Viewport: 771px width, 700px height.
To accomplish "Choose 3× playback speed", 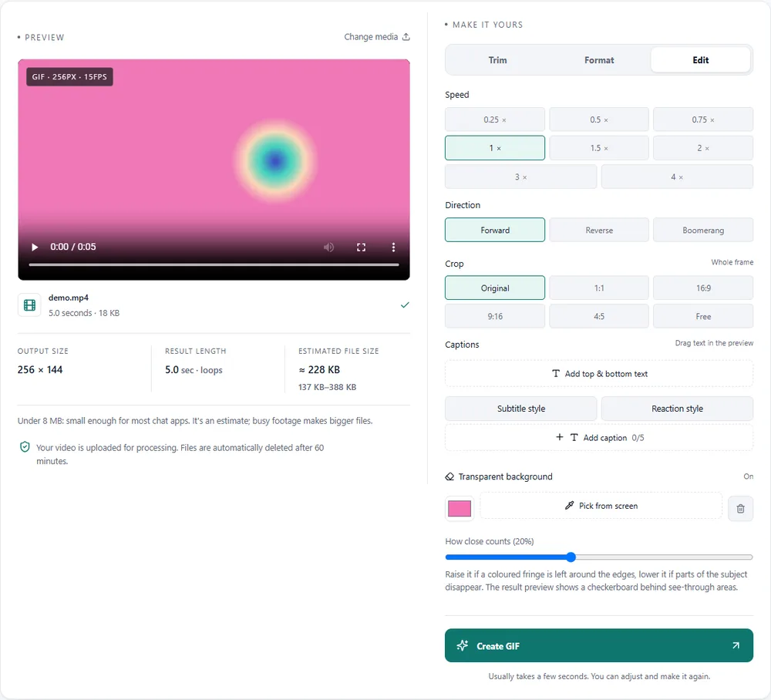I will click(520, 177).
